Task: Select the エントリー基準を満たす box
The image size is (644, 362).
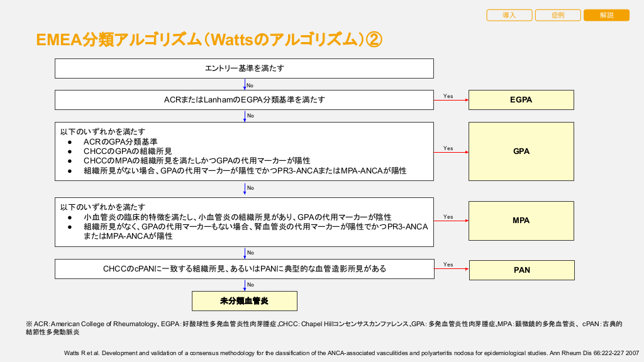Action: tap(244, 69)
